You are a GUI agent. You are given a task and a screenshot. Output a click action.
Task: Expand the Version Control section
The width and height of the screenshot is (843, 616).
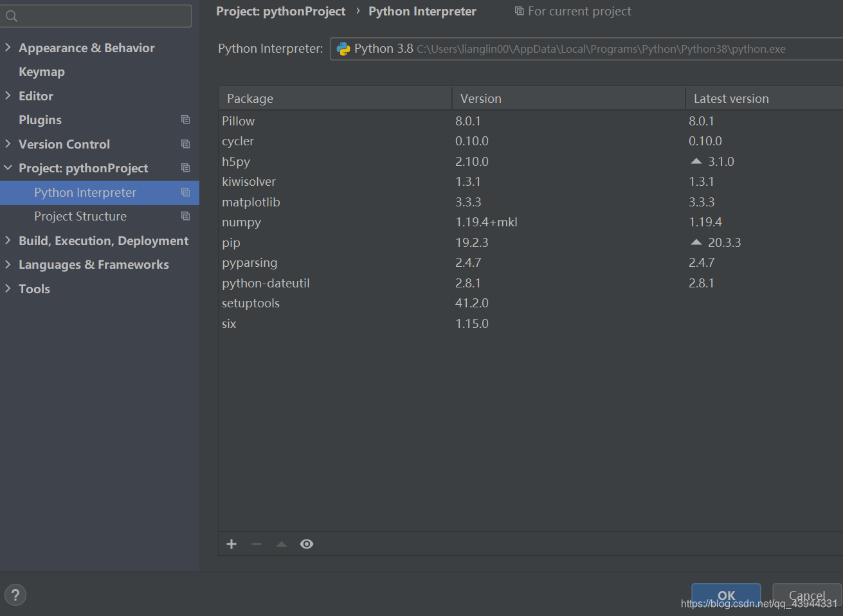click(8, 144)
